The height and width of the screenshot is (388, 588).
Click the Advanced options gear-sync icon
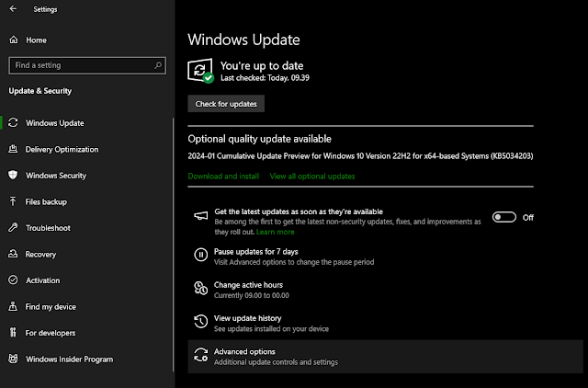click(x=201, y=355)
